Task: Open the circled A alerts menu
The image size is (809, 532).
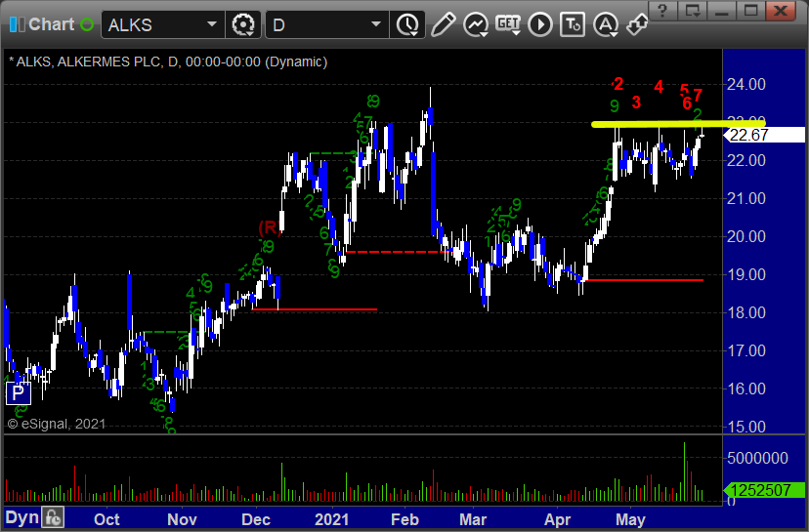Action: [605, 24]
